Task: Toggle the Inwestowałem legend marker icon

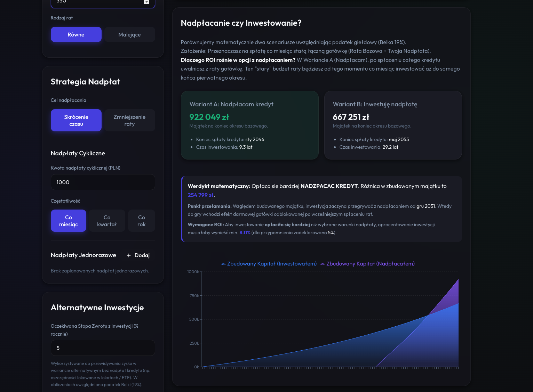Action: (223, 264)
